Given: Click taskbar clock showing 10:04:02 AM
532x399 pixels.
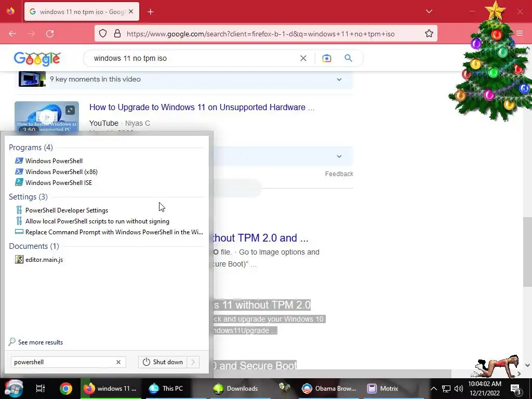Looking at the screenshot, I should (485, 384).
